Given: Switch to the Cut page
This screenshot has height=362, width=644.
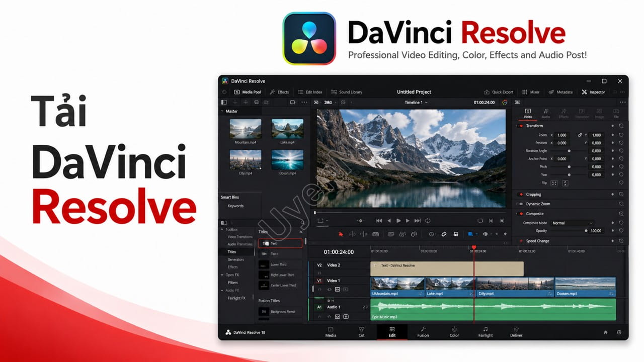Looking at the screenshot, I should pos(361,332).
